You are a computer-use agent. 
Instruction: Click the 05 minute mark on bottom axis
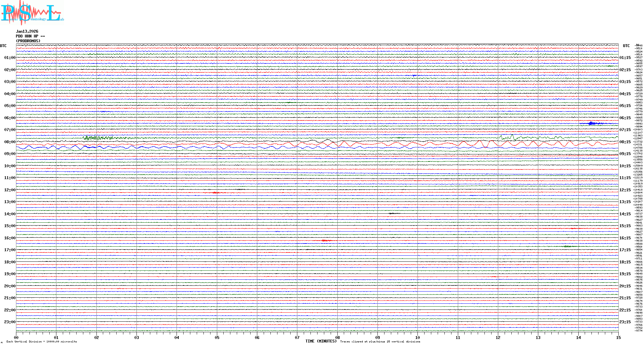point(217,337)
